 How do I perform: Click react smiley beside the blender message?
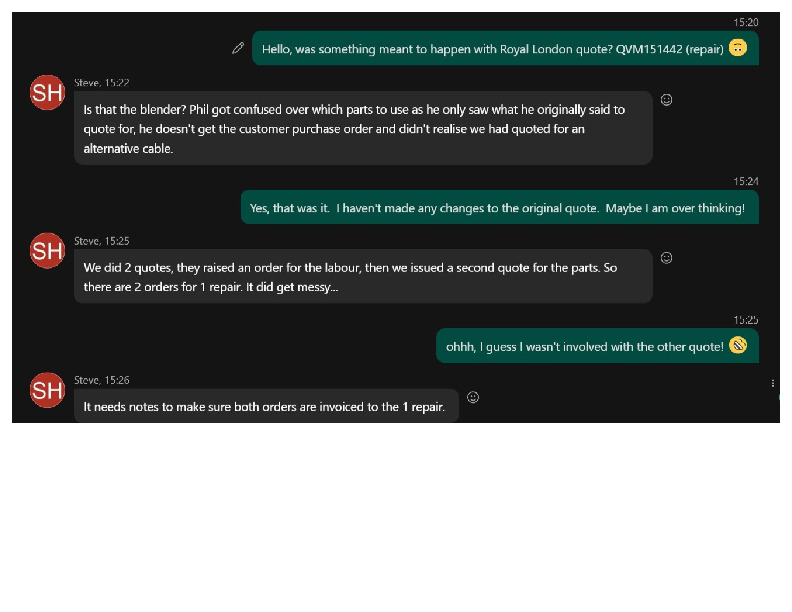[x=667, y=100]
